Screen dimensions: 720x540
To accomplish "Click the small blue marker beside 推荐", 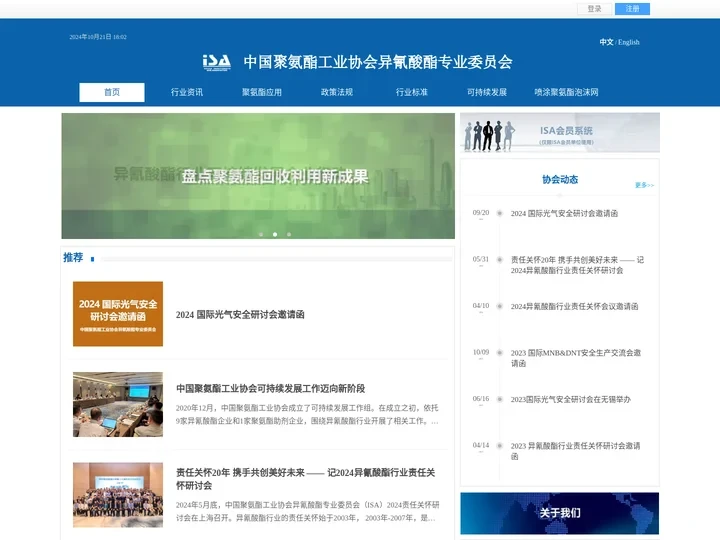I will pyautogui.click(x=92, y=259).
